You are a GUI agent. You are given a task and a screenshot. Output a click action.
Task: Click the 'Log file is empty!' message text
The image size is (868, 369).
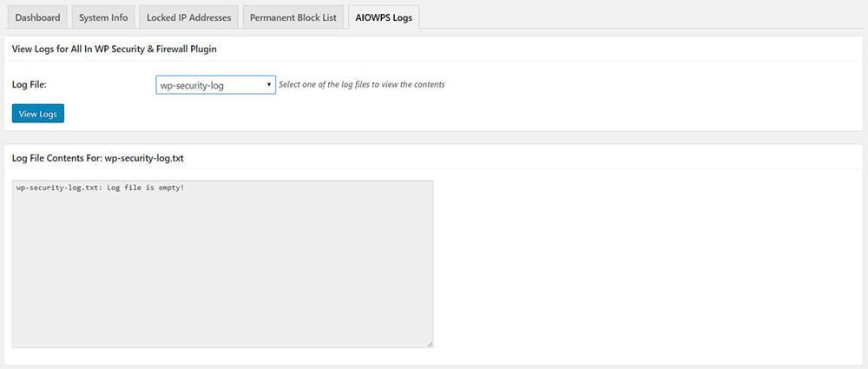point(100,188)
